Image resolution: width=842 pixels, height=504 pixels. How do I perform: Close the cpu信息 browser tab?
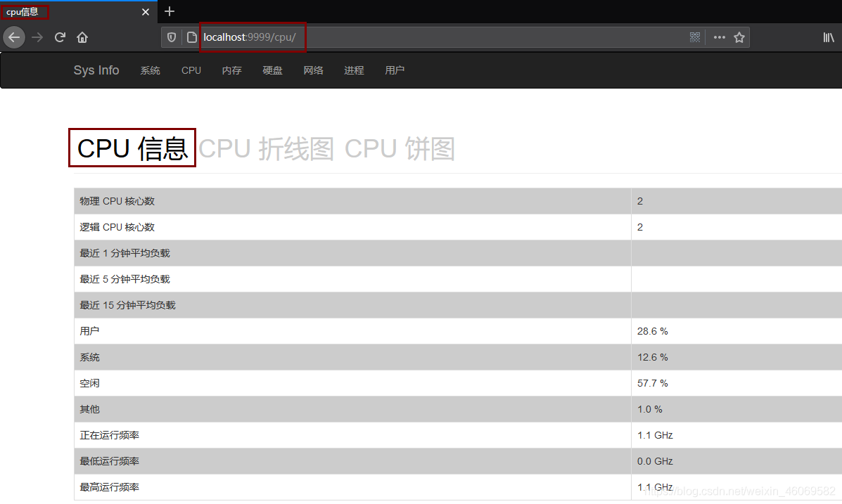pyautogui.click(x=146, y=12)
